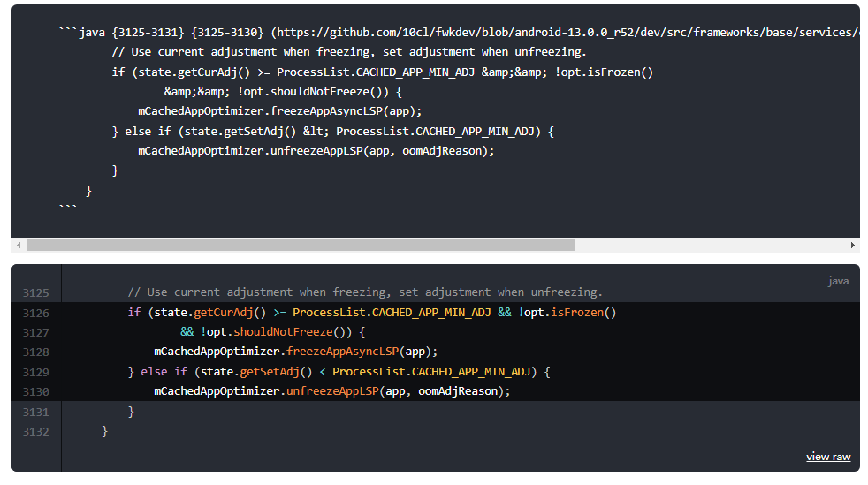Click line number 3132
This screenshot has width=868, height=485.
point(35,431)
